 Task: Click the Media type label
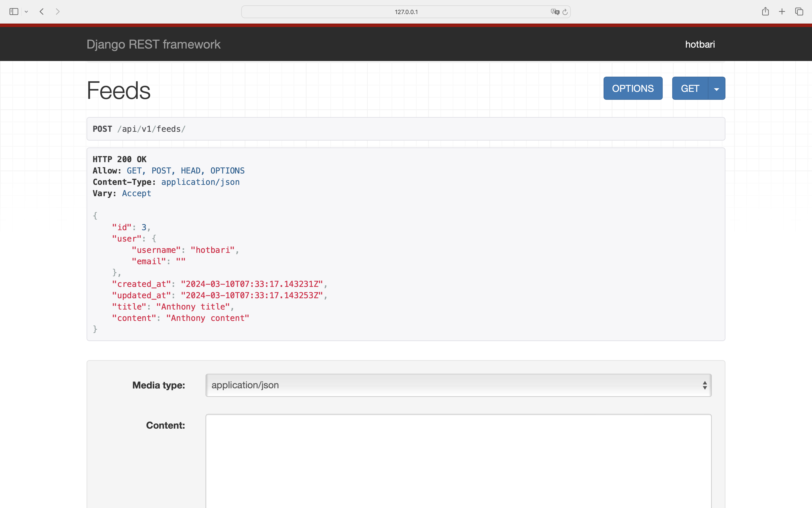(158, 385)
